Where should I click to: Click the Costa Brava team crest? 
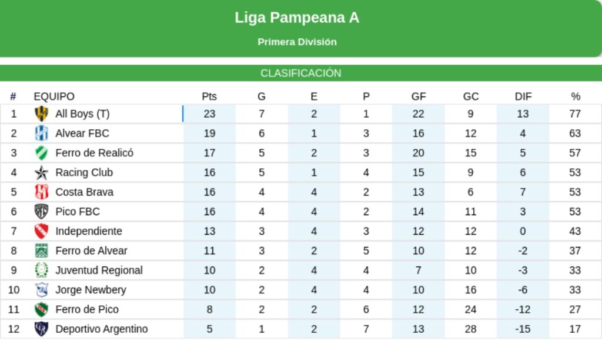click(x=41, y=192)
